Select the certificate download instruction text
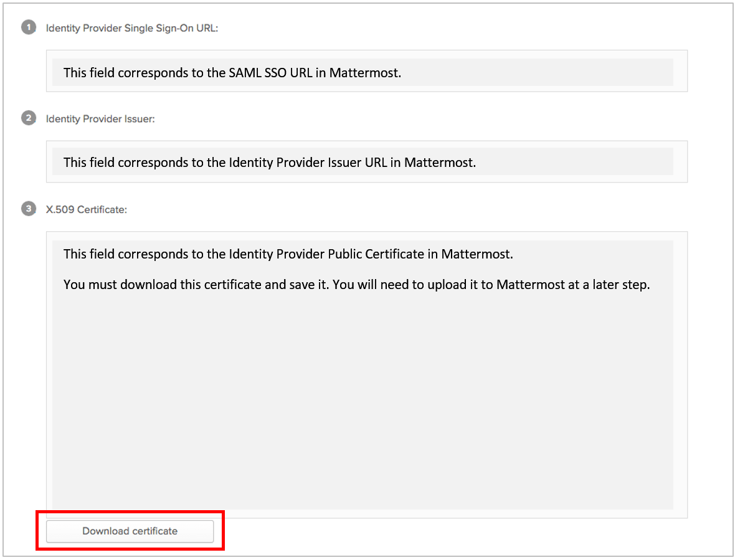The height and width of the screenshot is (560, 735). tap(356, 284)
